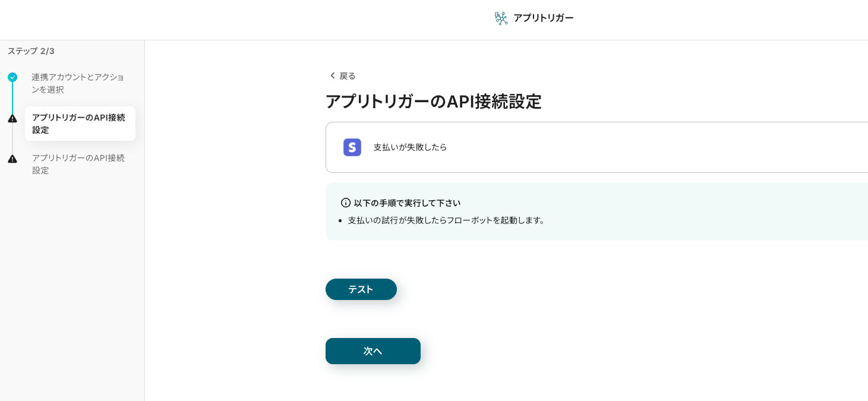This screenshot has width=868, height=401.
Task: Click the 以下の手順で実行して下さい instruction heading
Action: pyautogui.click(x=407, y=203)
